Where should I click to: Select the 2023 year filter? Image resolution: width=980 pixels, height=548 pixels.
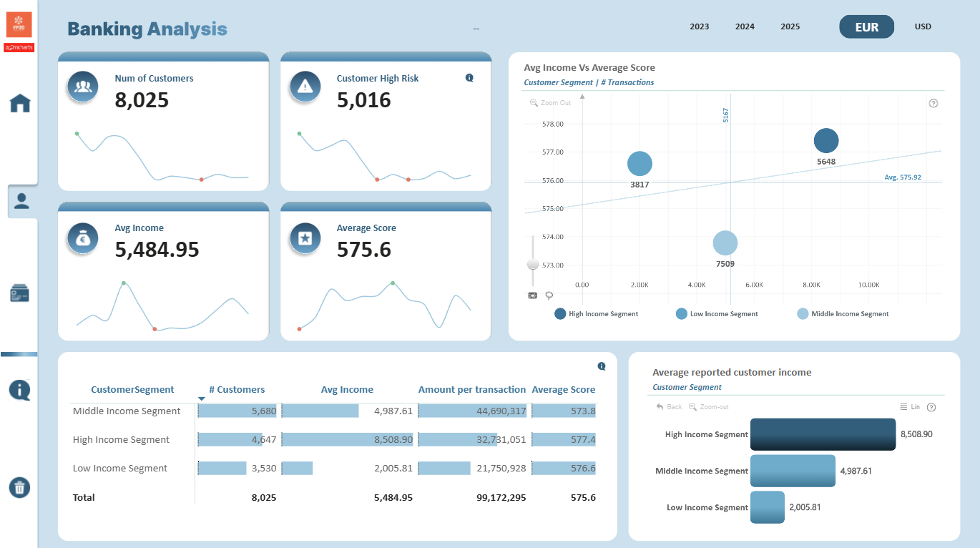[700, 26]
